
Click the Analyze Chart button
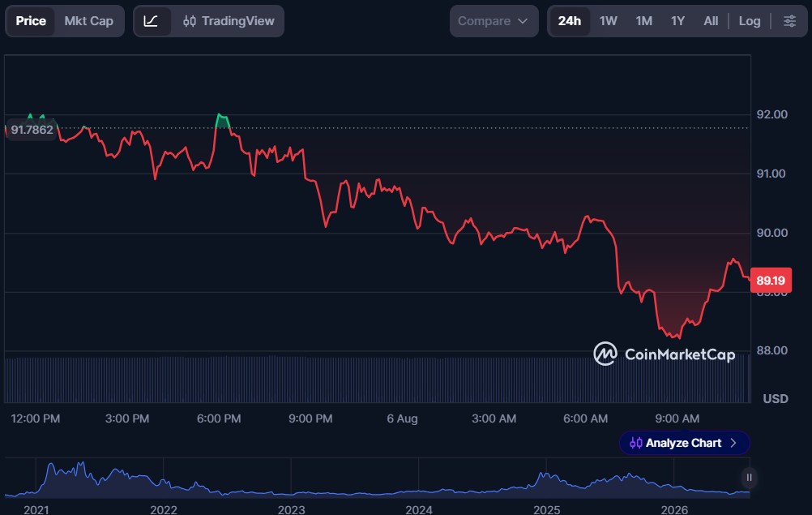pyautogui.click(x=684, y=443)
